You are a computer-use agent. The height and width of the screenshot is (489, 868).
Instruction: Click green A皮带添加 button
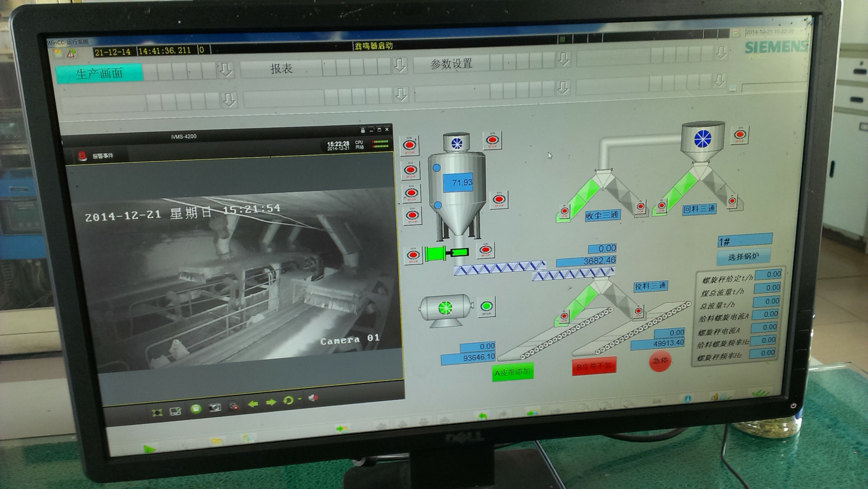coord(512,372)
